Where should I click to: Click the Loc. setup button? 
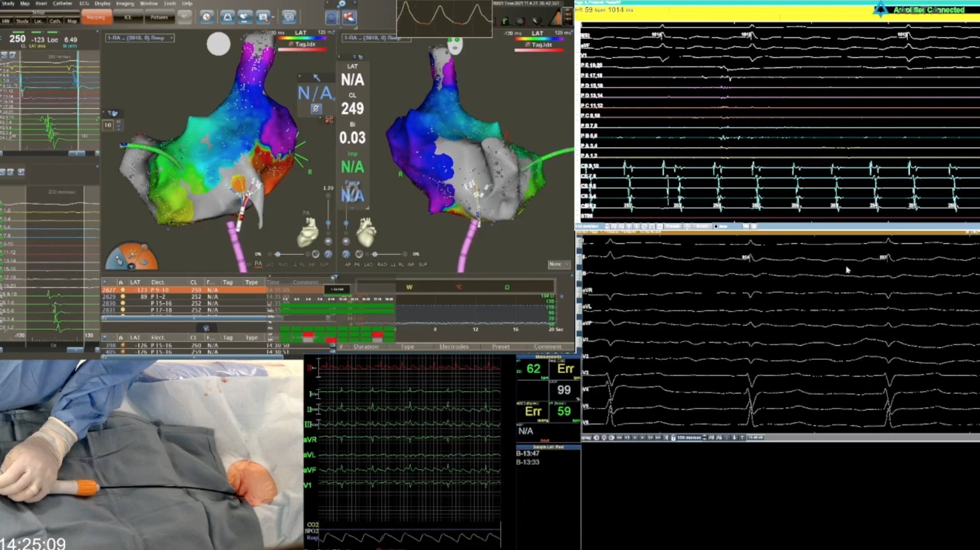click(x=39, y=21)
